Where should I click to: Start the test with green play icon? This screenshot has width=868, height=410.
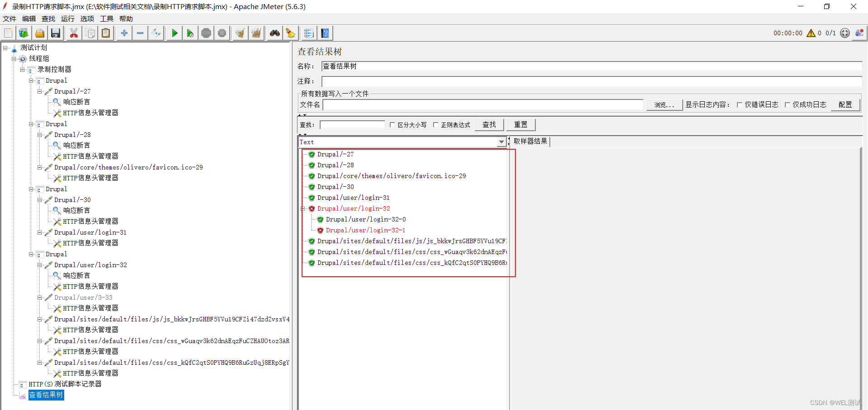tap(175, 33)
